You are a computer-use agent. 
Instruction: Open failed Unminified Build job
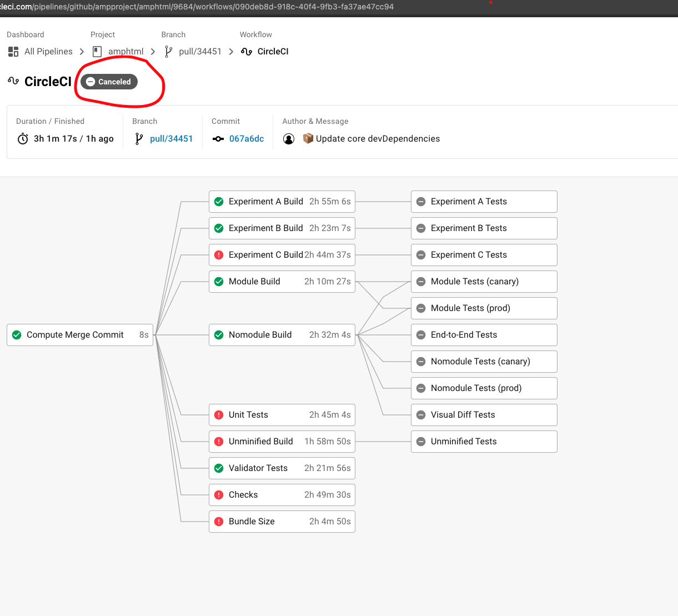(282, 442)
